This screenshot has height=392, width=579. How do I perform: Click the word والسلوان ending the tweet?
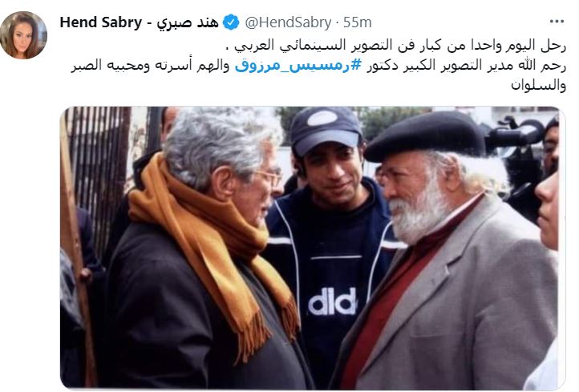click(538, 86)
